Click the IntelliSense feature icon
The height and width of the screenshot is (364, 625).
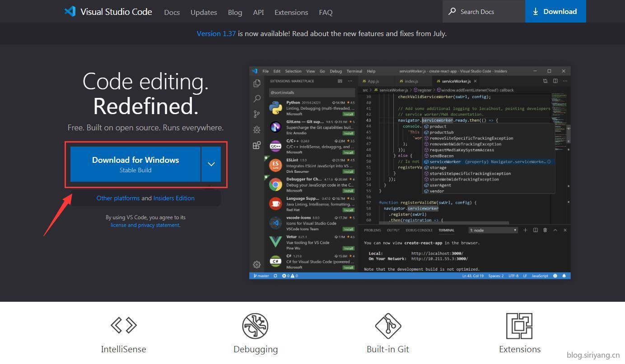click(x=124, y=325)
